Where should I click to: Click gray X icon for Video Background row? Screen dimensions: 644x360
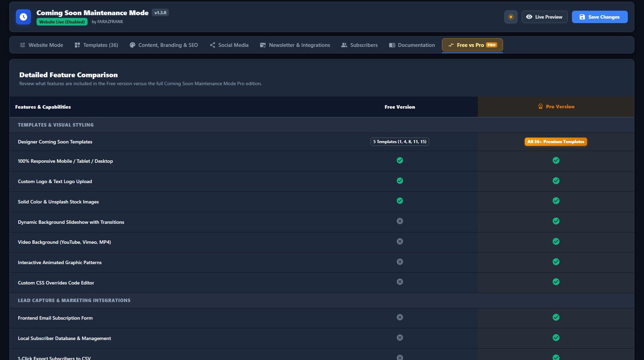(400, 241)
